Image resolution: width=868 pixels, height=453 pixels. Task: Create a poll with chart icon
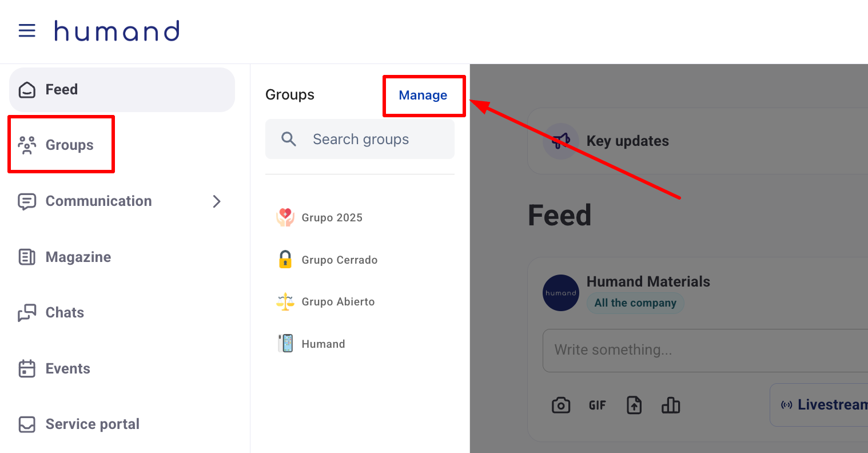[670, 406]
